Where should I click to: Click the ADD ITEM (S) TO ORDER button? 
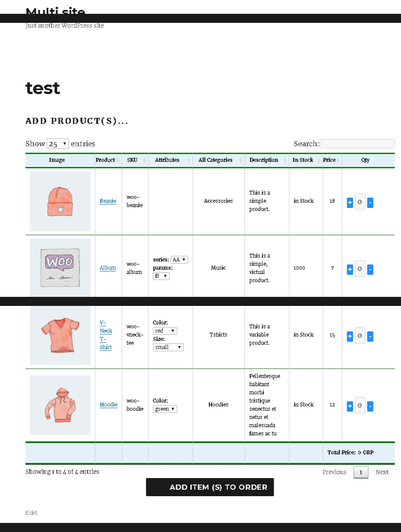(x=210, y=487)
